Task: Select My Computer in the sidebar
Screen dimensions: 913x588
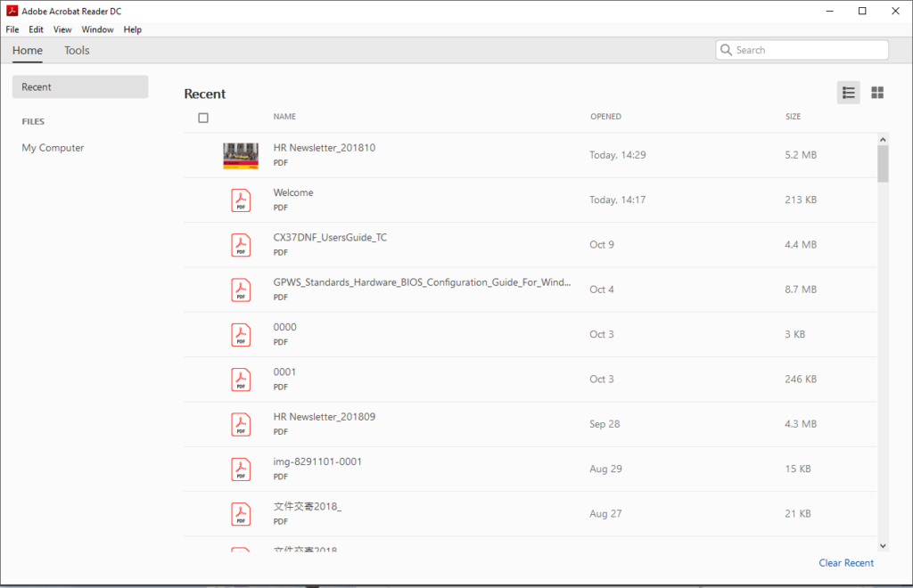Action: click(x=53, y=147)
